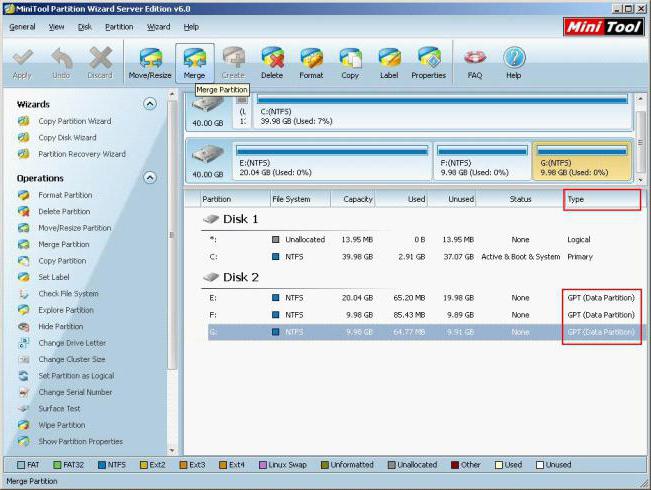Launch Copy Disk Wizard
This screenshot has height=490, width=651.
tap(67, 137)
